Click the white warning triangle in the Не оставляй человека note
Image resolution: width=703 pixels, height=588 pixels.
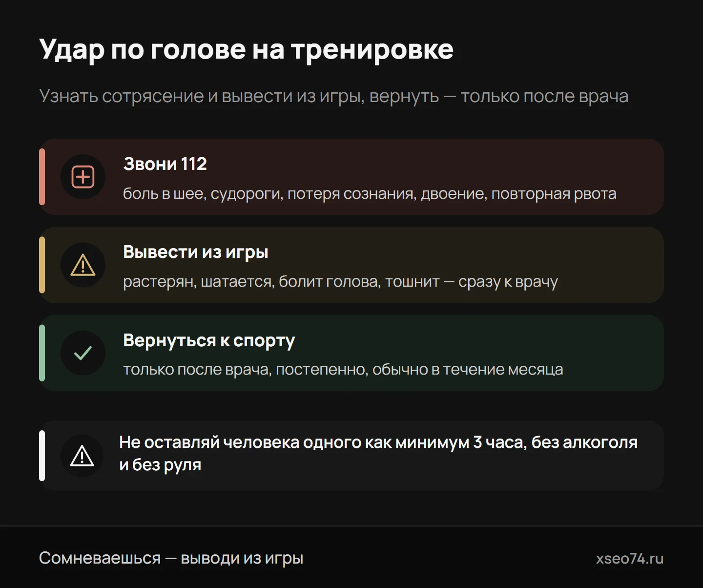click(82, 456)
